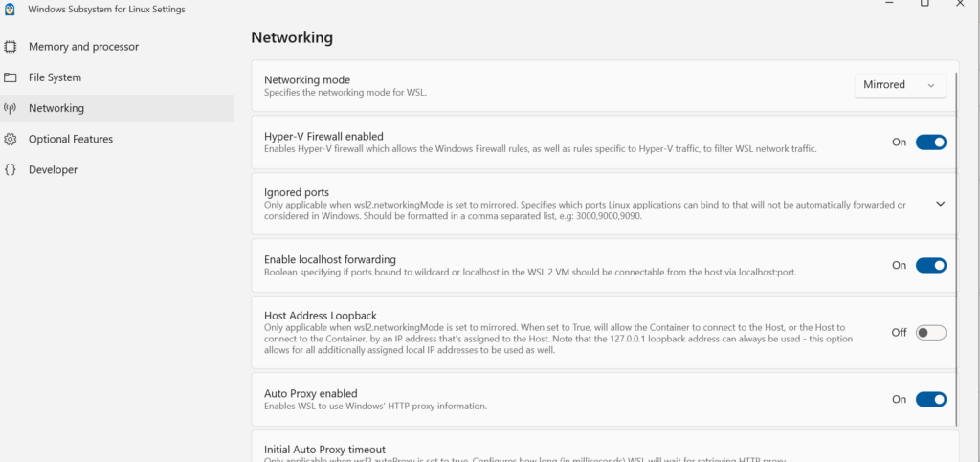Viewport: 980px width, 462px height.
Task: Click the WSL penguin app icon
Action: coord(10,10)
